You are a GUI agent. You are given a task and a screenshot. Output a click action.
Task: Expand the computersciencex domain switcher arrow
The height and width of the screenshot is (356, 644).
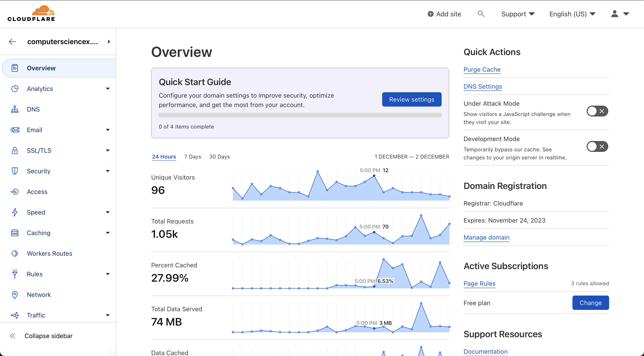(x=109, y=42)
